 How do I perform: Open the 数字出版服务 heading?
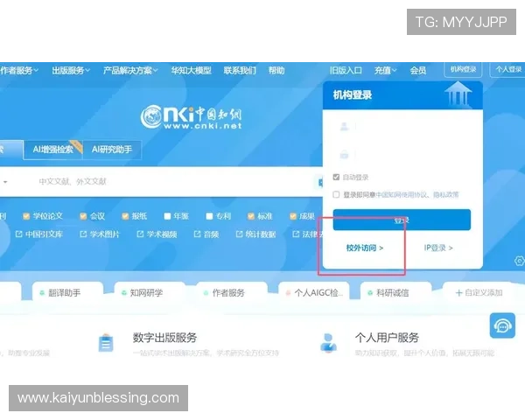pyautogui.click(x=164, y=337)
